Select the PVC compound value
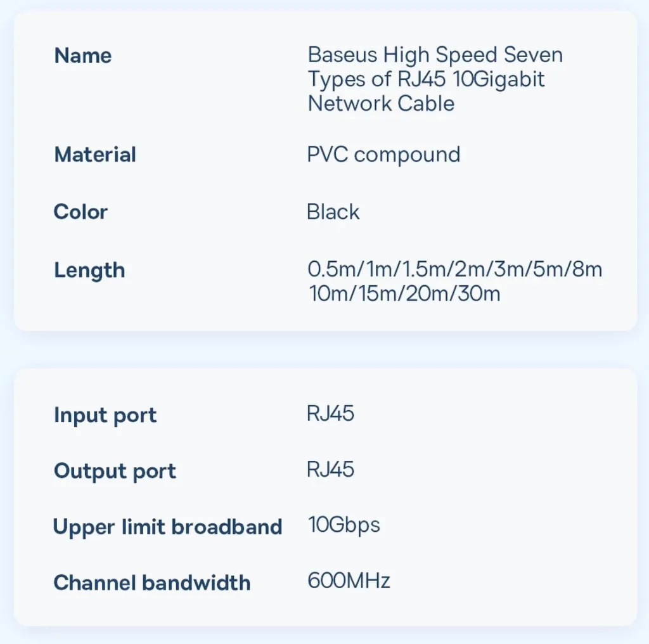Screen dimensions: 649x644 (383, 155)
